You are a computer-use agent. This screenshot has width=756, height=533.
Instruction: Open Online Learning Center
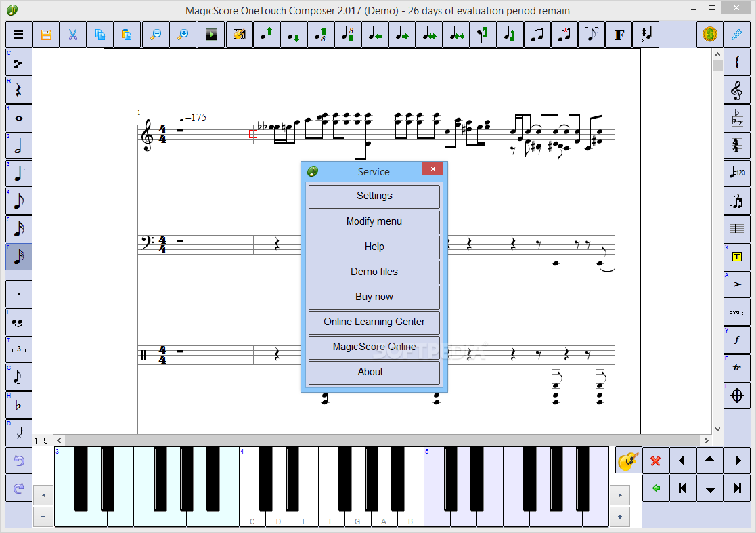click(x=374, y=322)
